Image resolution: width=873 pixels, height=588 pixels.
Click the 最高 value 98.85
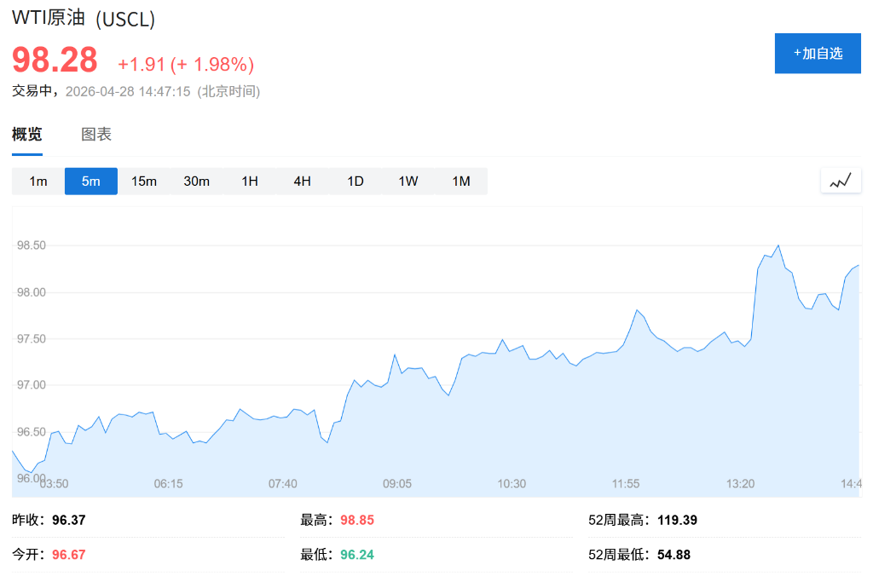tap(358, 519)
